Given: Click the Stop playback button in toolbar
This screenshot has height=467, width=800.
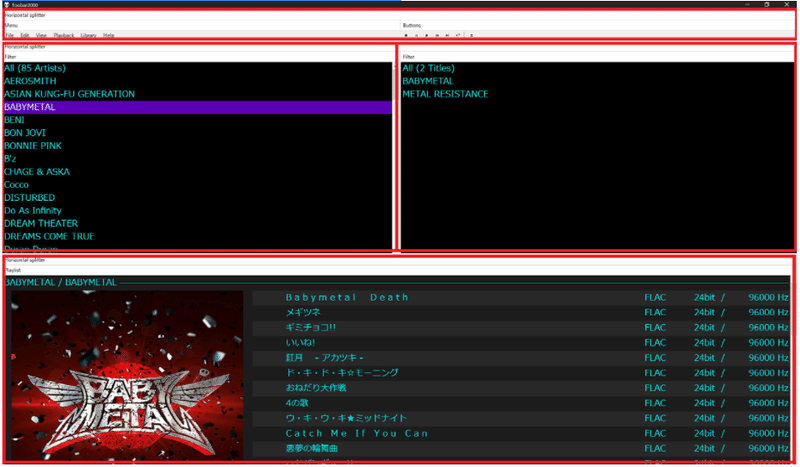Looking at the screenshot, I should [x=406, y=35].
